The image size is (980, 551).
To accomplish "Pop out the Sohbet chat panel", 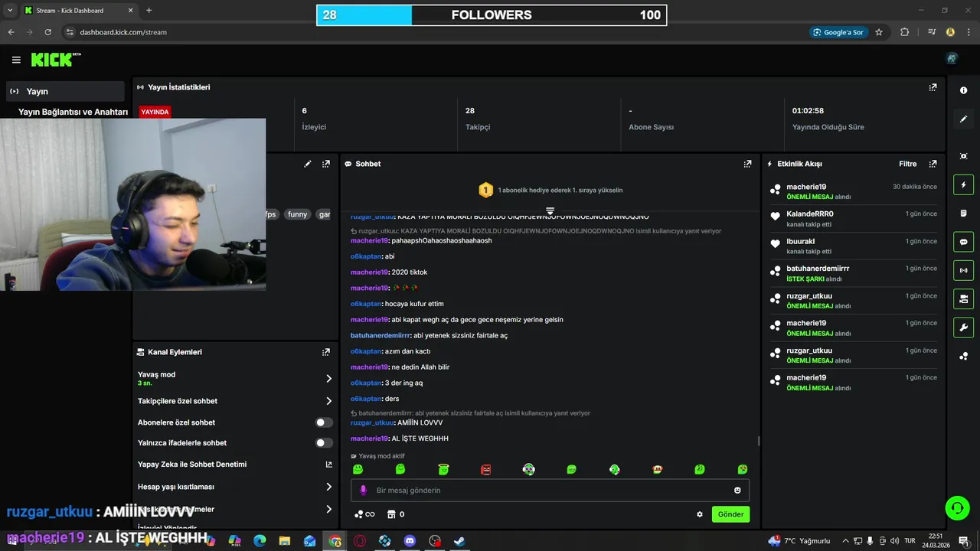I will [x=747, y=164].
